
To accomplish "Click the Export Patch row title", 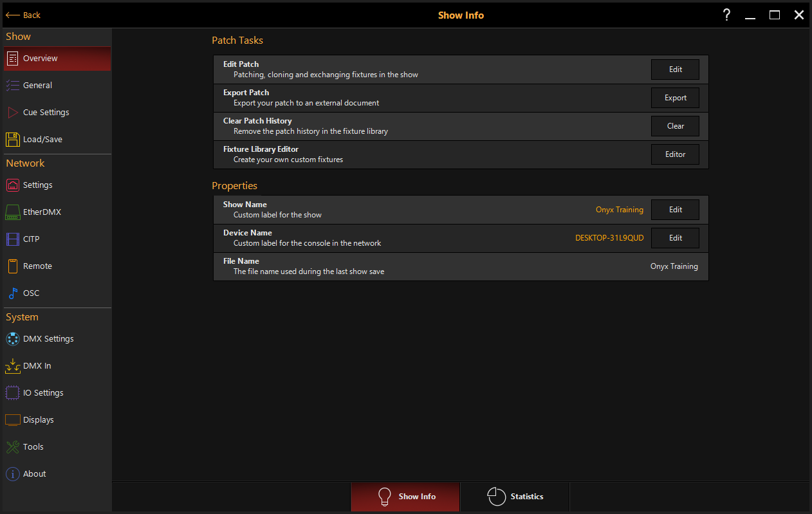I will click(246, 93).
